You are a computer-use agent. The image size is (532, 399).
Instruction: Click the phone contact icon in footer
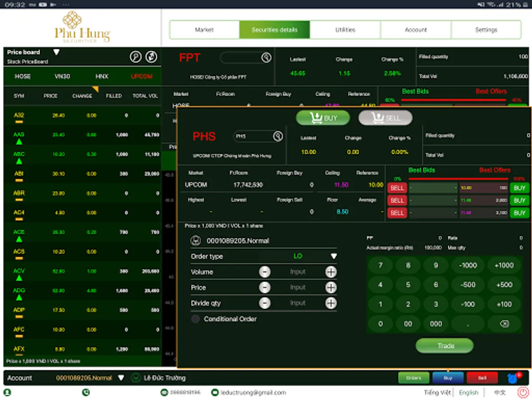[85, 392]
